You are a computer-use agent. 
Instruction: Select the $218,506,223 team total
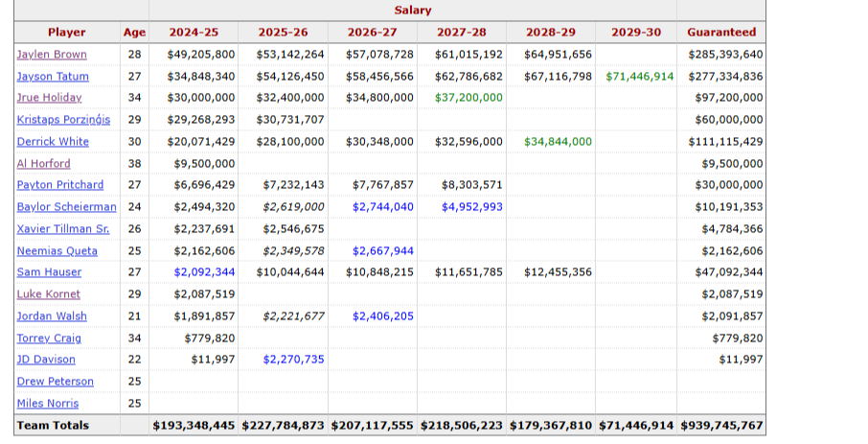pyautogui.click(x=462, y=426)
